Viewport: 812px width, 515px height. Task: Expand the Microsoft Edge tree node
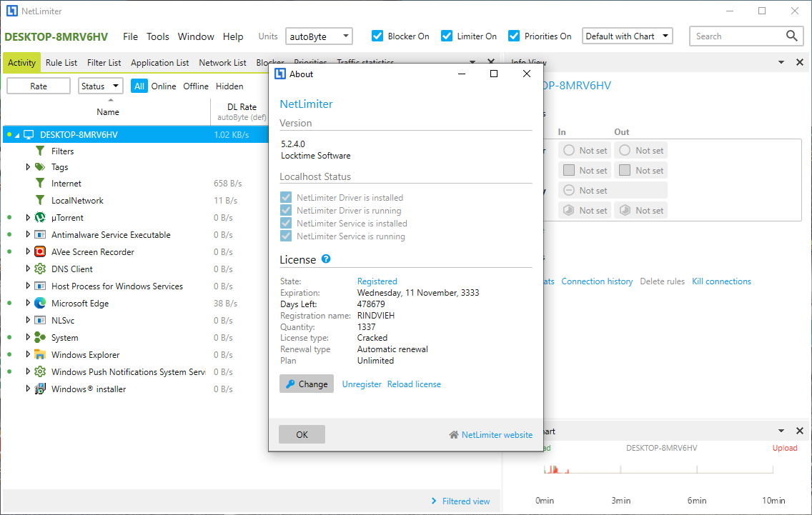click(x=28, y=303)
